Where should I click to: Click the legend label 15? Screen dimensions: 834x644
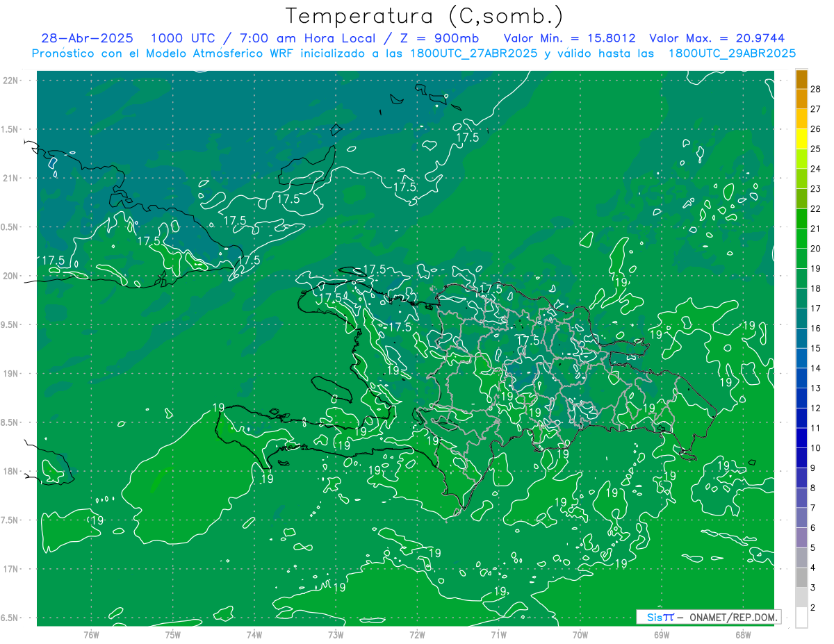point(816,348)
